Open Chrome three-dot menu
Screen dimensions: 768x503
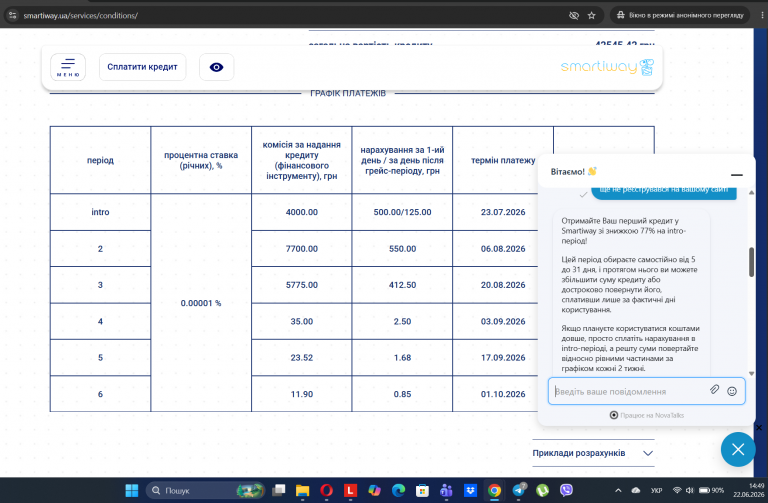762,15
